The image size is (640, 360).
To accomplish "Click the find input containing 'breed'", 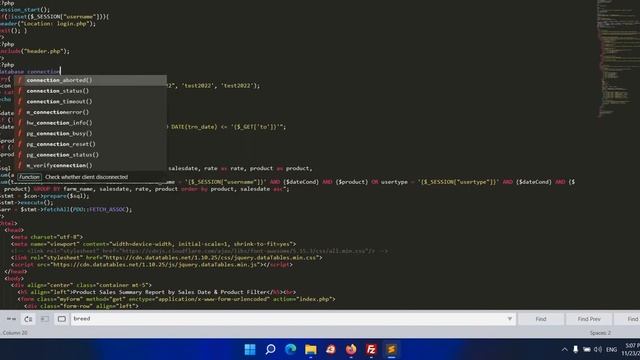I will click(x=288, y=319).
